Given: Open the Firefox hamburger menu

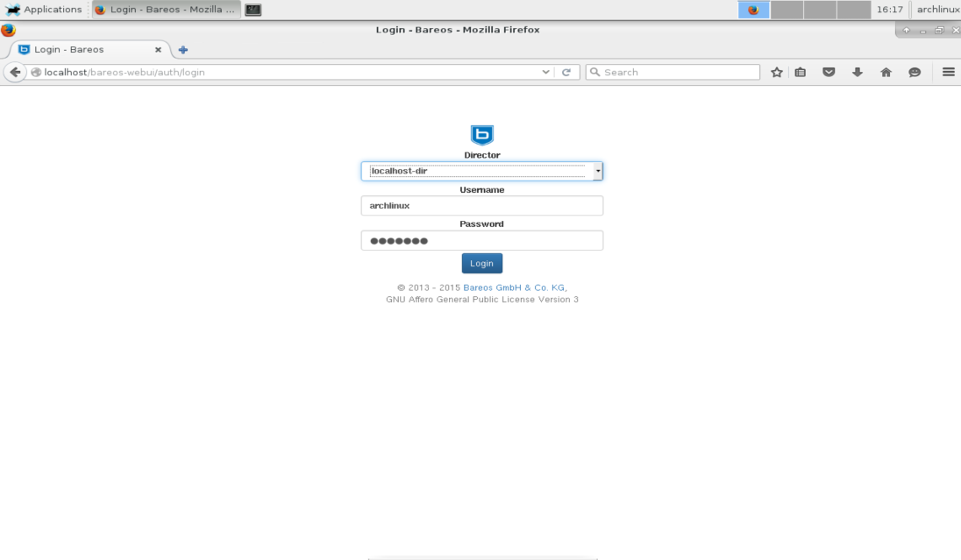Looking at the screenshot, I should 948,72.
